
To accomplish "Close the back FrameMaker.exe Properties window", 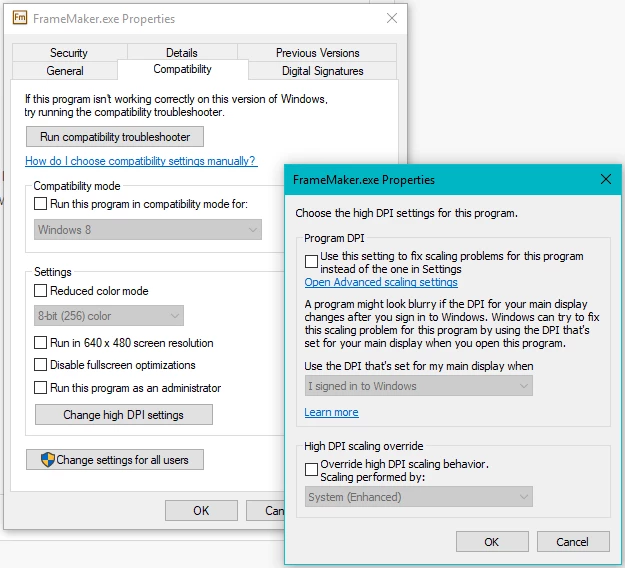I will 392,18.
